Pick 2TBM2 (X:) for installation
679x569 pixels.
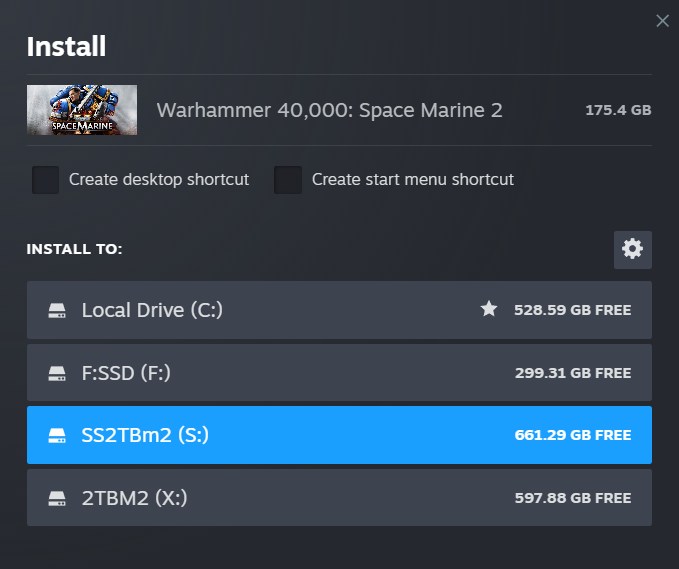pyautogui.click(x=339, y=498)
